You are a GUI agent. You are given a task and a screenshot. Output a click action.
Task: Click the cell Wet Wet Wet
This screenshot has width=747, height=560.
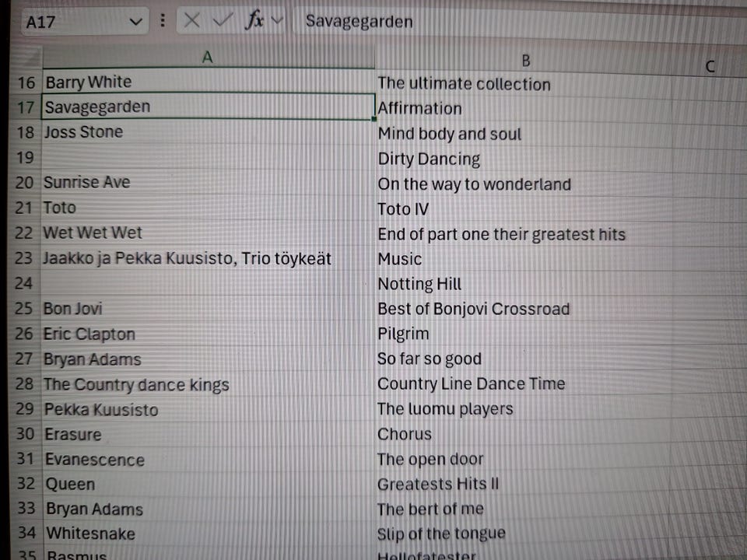(x=208, y=233)
